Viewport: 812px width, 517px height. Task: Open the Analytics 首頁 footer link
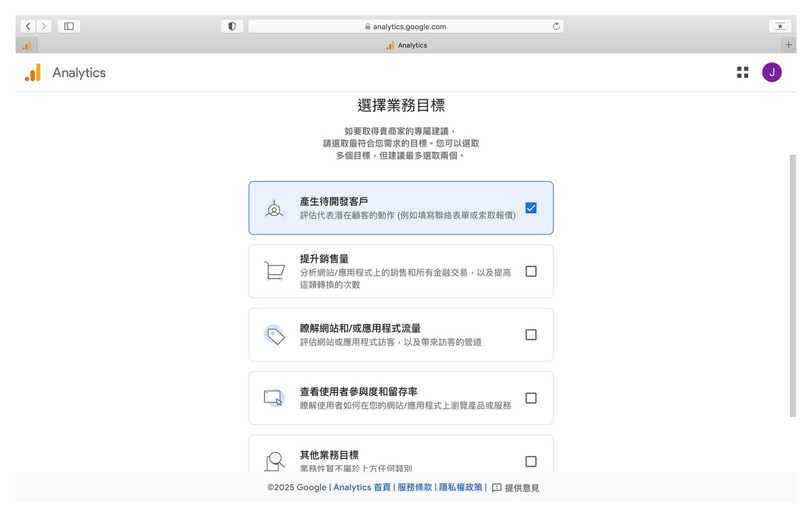click(361, 488)
